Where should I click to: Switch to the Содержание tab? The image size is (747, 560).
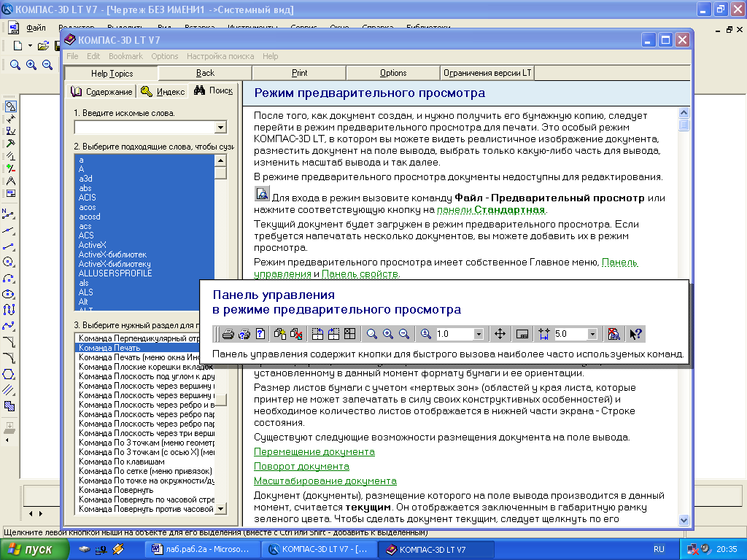tap(102, 91)
